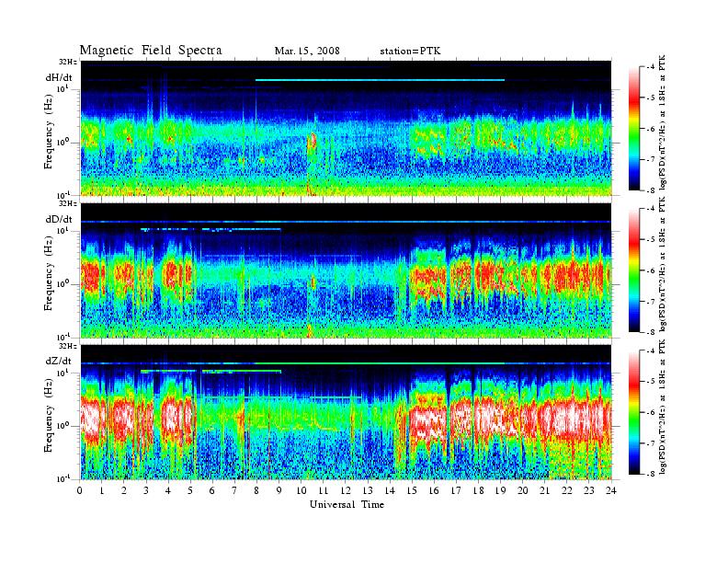Click the "dH/dt" panel label
Image resolution: width=728 pixels, height=563 pixels.
59,77
